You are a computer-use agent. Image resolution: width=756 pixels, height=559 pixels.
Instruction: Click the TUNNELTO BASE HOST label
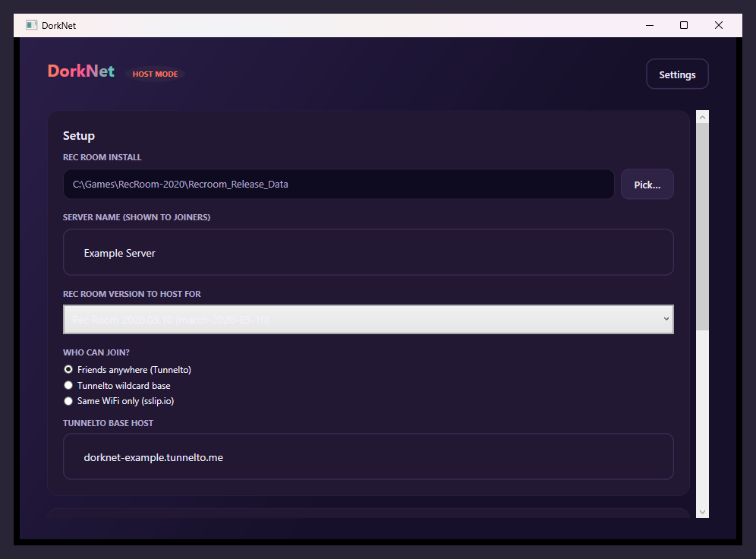108,423
